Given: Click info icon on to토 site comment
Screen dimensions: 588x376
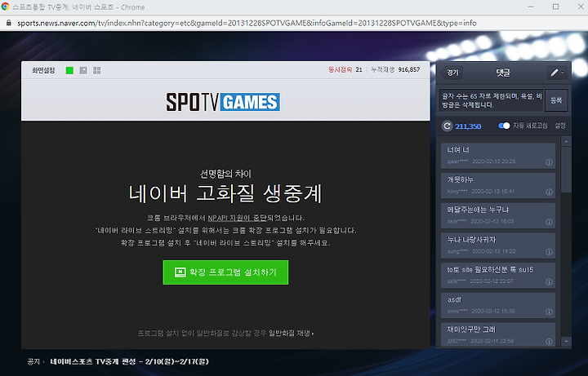Looking at the screenshot, I should (549, 282).
